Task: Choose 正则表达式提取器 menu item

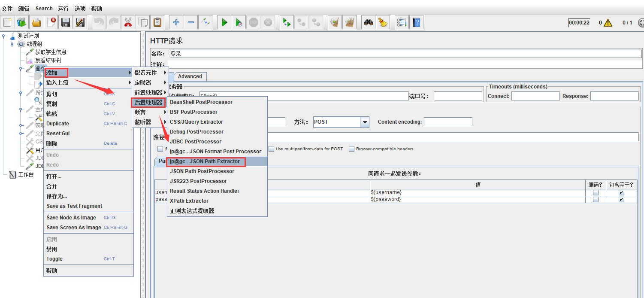Action: click(217, 211)
